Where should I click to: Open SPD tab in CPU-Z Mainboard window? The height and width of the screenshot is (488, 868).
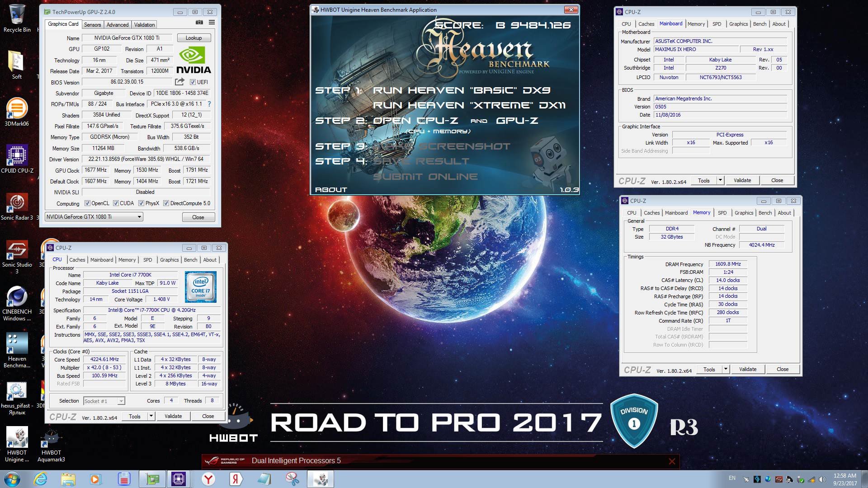tap(717, 24)
